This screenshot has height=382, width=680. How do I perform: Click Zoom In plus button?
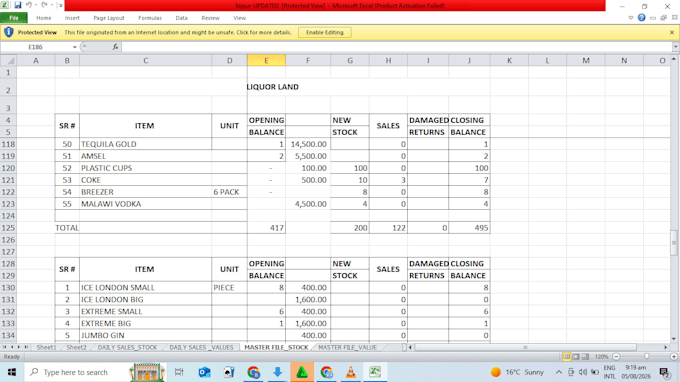coord(673,356)
